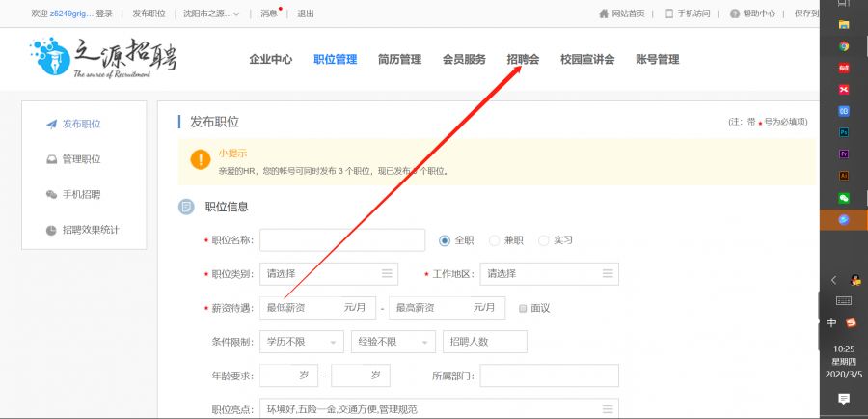Select the 全职 radio button
Image resolution: width=868 pixels, height=419 pixels.
(x=445, y=240)
